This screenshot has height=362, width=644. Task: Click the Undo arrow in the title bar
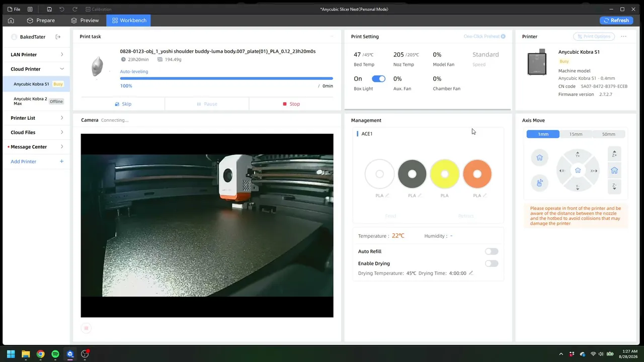coord(62,9)
